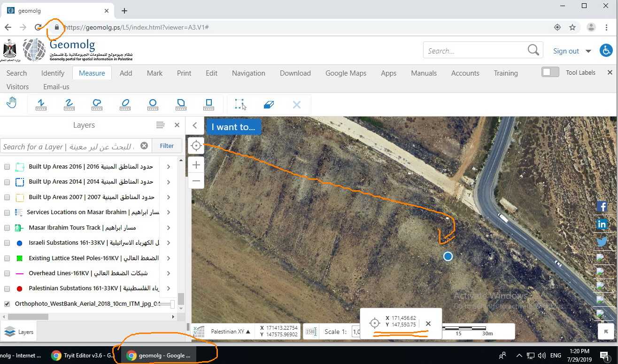Toggle the Tool Labels switch
Viewport: 618px width, 364px height.
[550, 72]
